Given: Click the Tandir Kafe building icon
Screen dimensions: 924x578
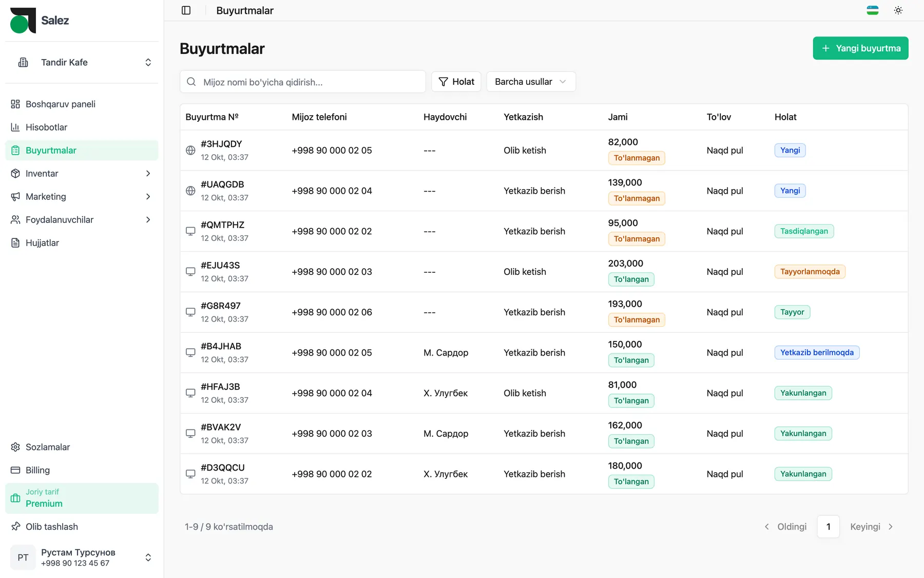Looking at the screenshot, I should pyautogui.click(x=23, y=62).
